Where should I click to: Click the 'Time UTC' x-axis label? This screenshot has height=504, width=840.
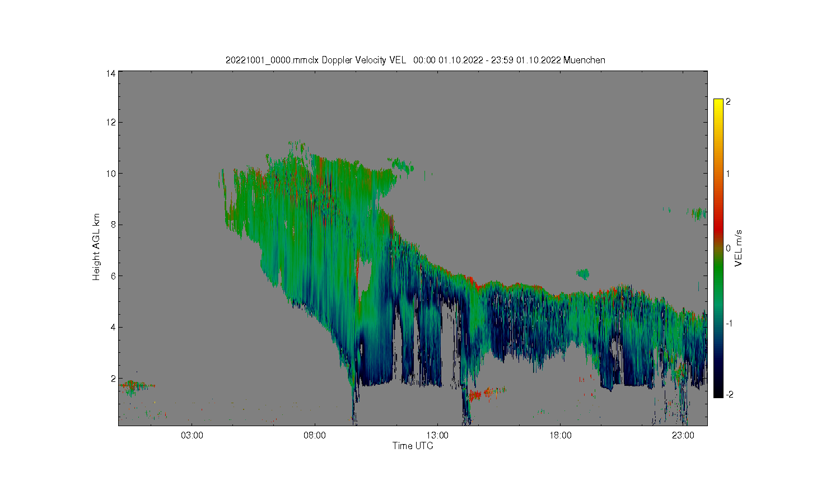[x=413, y=446]
